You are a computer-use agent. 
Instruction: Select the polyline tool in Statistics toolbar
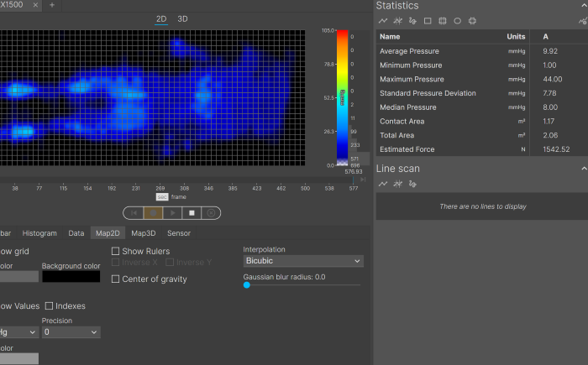[x=383, y=21]
